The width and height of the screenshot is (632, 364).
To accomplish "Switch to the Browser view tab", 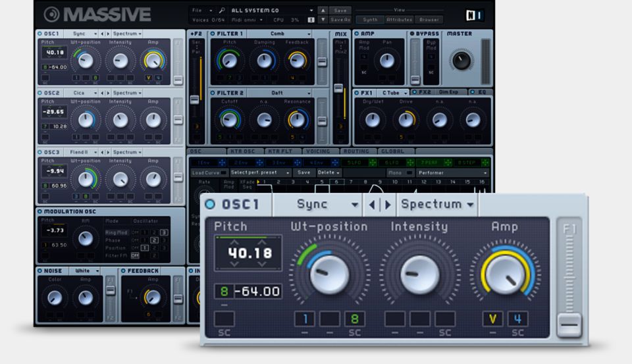I will (x=429, y=20).
